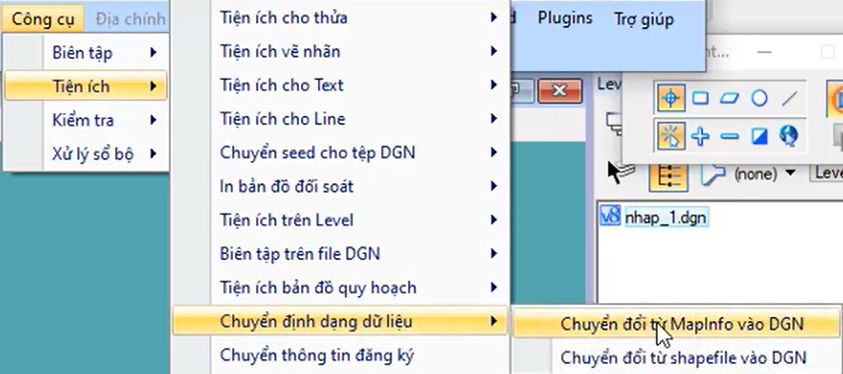Expand Tiện ích trên Level submenu
The image size is (843, 374).
340,220
